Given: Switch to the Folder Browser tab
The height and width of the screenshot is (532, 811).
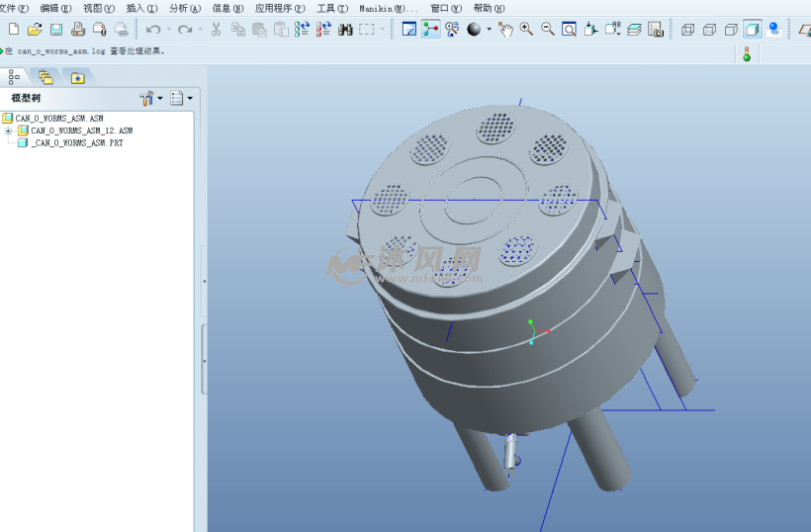Looking at the screenshot, I should tap(45, 77).
